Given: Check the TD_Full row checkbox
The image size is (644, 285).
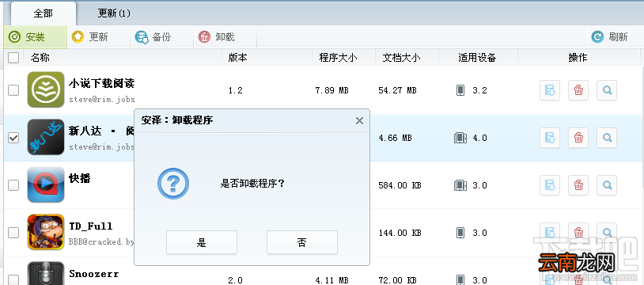Looking at the screenshot, I should 13,233.
